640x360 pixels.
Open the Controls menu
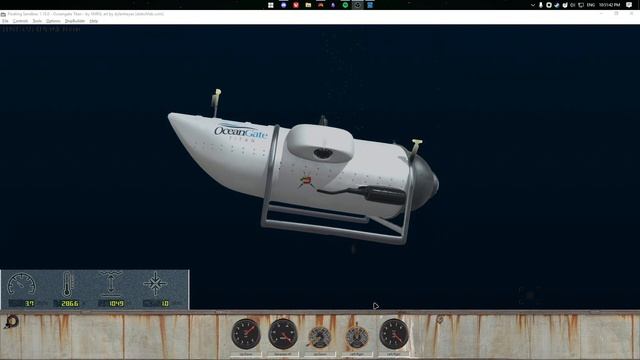(x=20, y=21)
